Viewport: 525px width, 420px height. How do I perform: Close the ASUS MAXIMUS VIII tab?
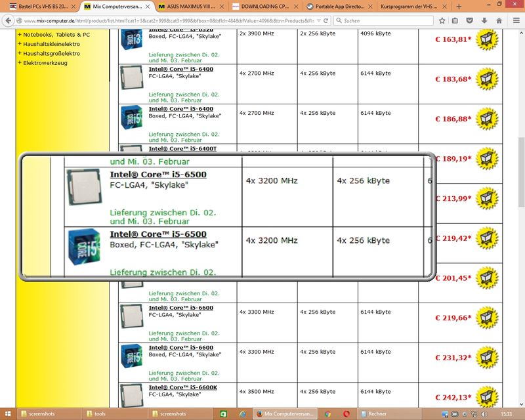[222, 7]
